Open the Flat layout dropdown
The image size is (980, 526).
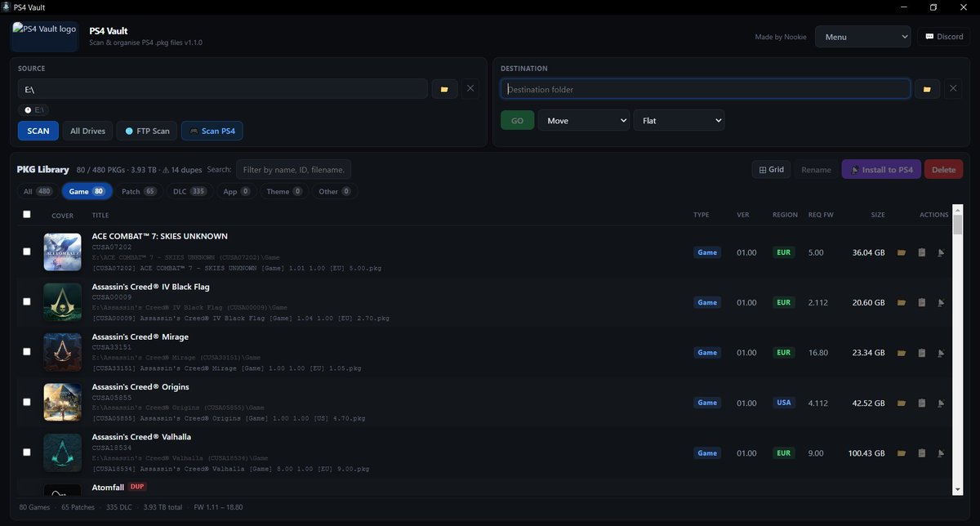click(679, 120)
